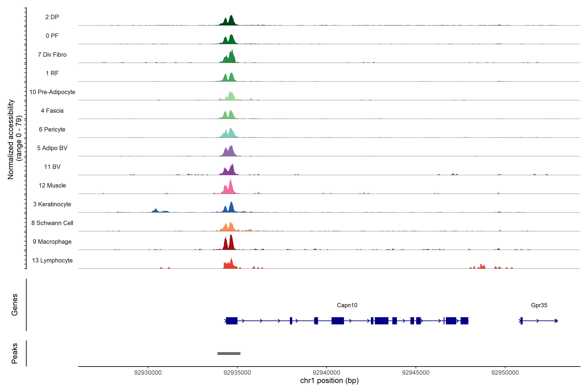Click the 7 Div Fibro track label
This screenshot has height=392, width=588.
click(x=52, y=55)
